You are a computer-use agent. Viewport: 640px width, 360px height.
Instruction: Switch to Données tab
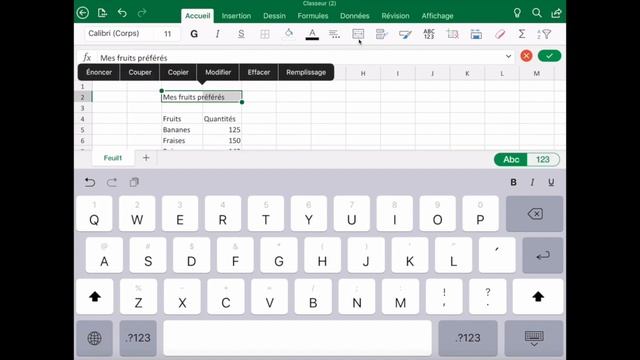pos(355,16)
